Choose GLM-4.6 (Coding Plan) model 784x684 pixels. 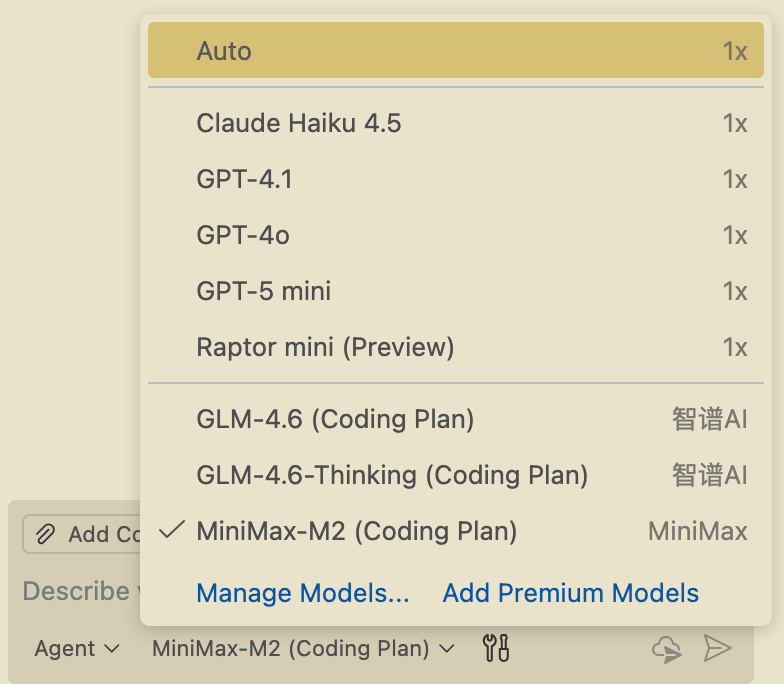456,419
